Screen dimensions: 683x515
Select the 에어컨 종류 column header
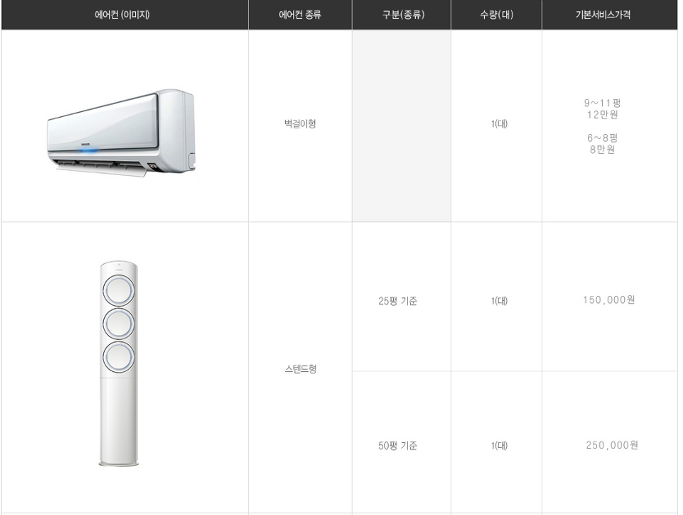pos(300,15)
